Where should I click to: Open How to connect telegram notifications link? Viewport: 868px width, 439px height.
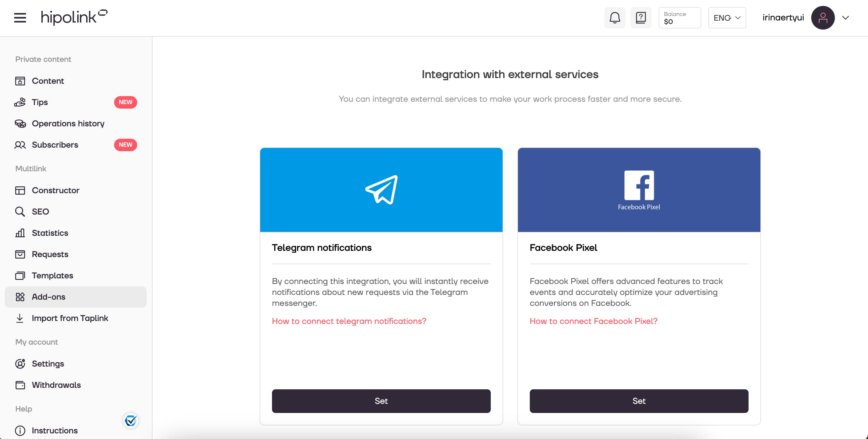click(349, 321)
